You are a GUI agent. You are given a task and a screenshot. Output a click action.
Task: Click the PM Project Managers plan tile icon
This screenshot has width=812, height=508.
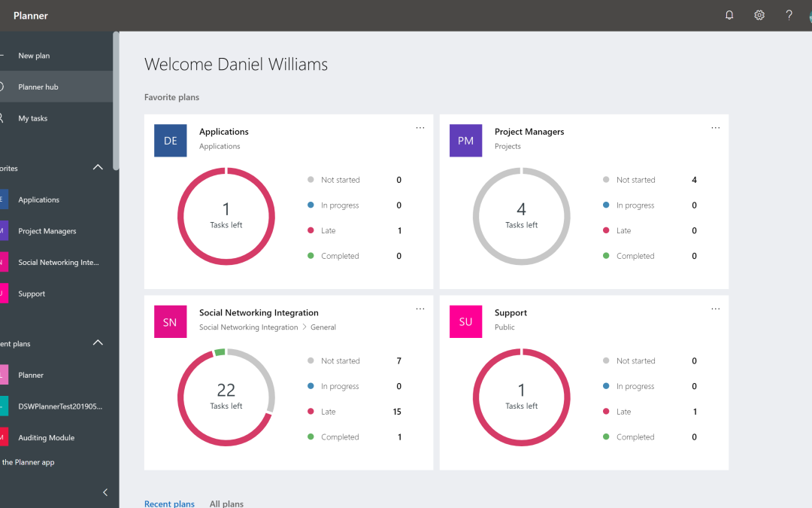[465, 140]
